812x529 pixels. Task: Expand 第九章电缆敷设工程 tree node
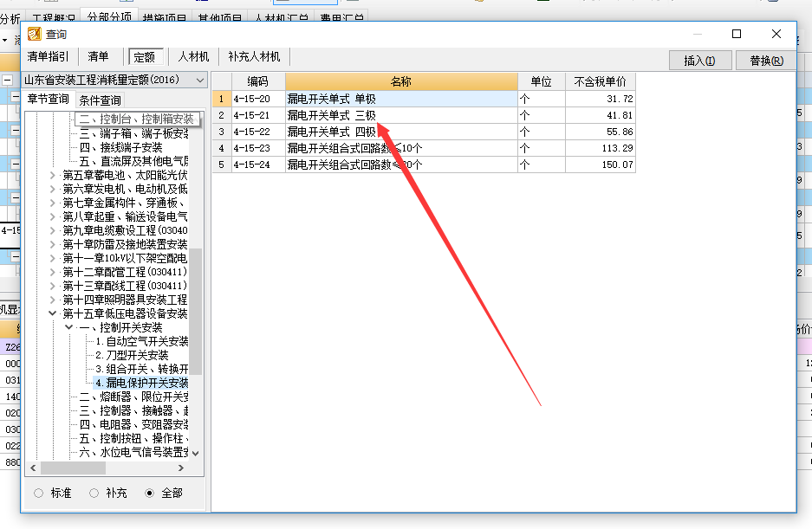tap(52, 230)
